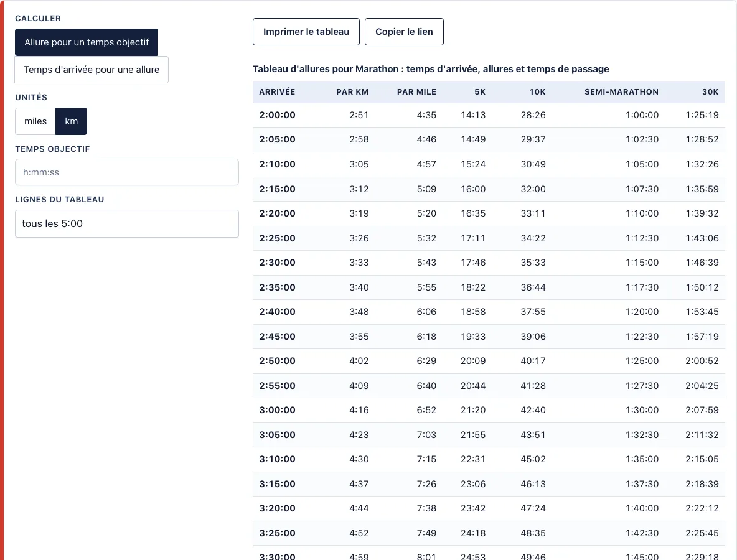The height and width of the screenshot is (560, 737).
Task: Click the 1:42:30 semi-marathon split
Action: [642, 533]
